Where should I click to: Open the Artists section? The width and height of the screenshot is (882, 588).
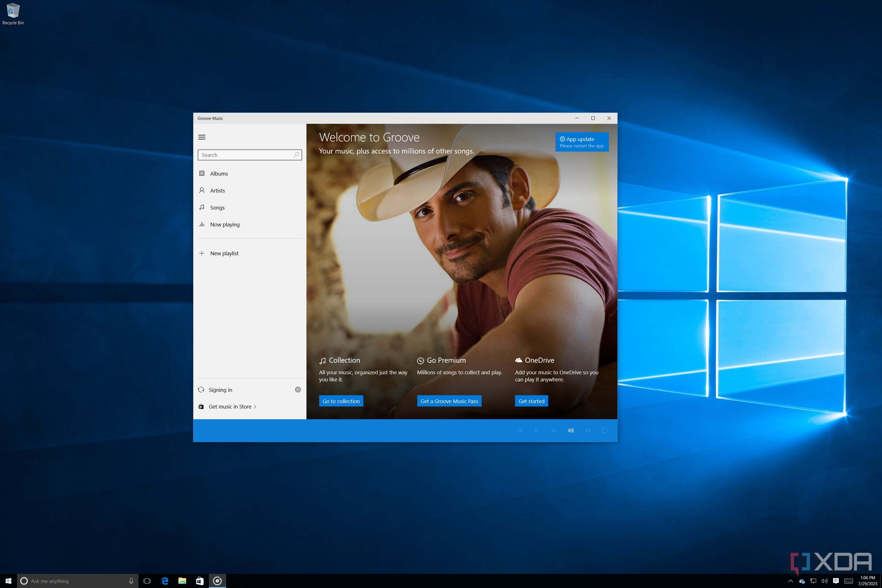[x=217, y=190]
